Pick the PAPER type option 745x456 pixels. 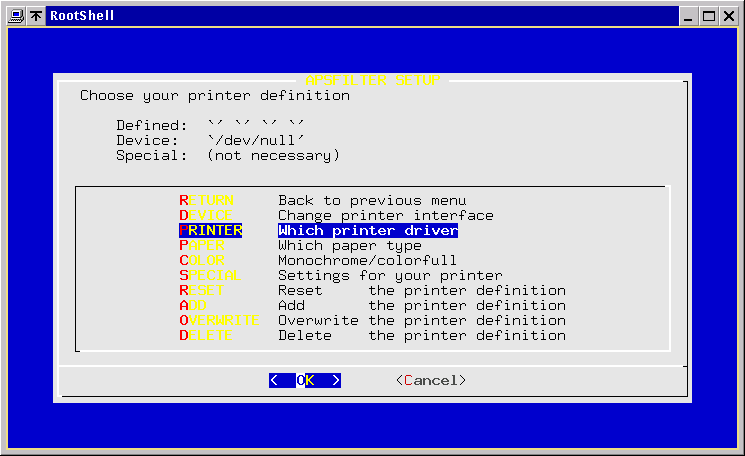pos(202,246)
